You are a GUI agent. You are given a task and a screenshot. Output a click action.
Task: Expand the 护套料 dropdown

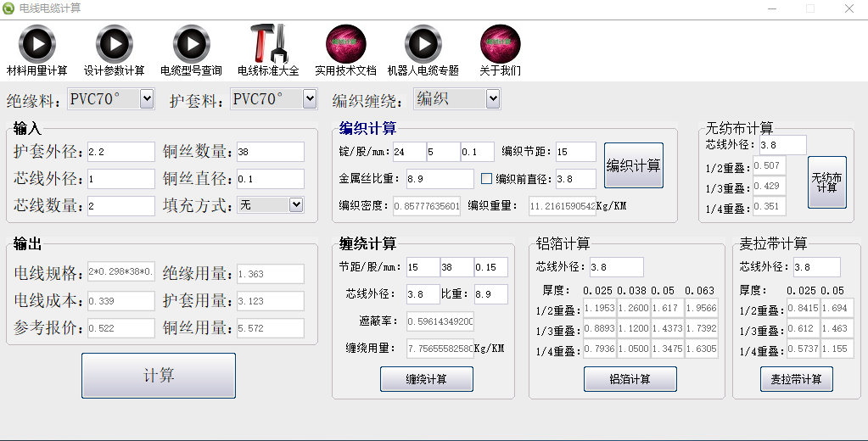pos(309,99)
